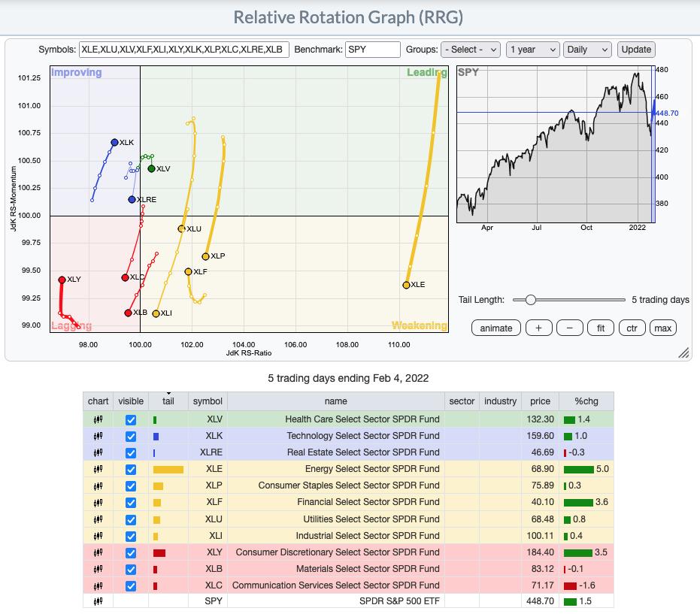Image resolution: width=700 pixels, height=614 pixels.
Task: Open chart icon for XLRE row
Action: (98, 452)
